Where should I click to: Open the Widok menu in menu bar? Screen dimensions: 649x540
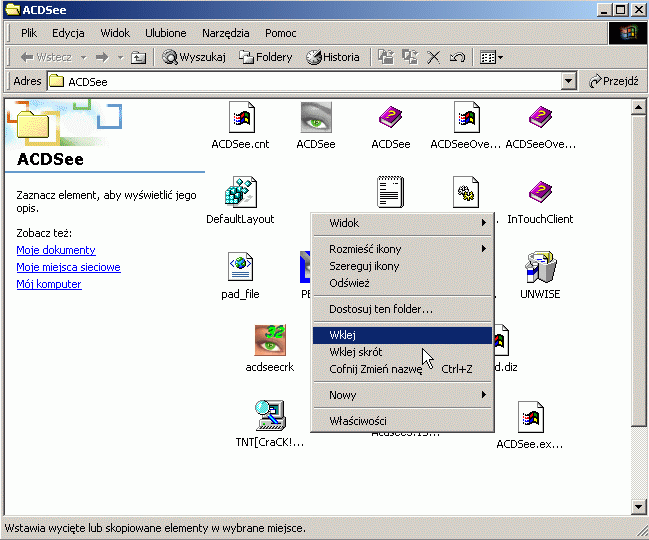click(115, 33)
